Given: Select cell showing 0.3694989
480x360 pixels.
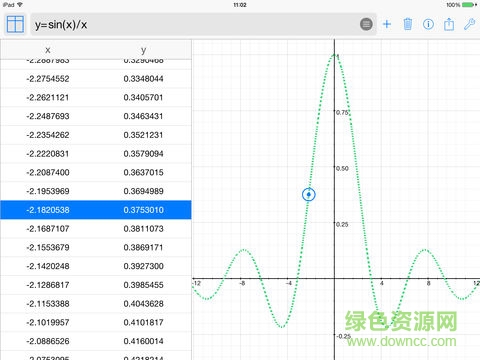Looking at the screenshot, I should 143,191.
